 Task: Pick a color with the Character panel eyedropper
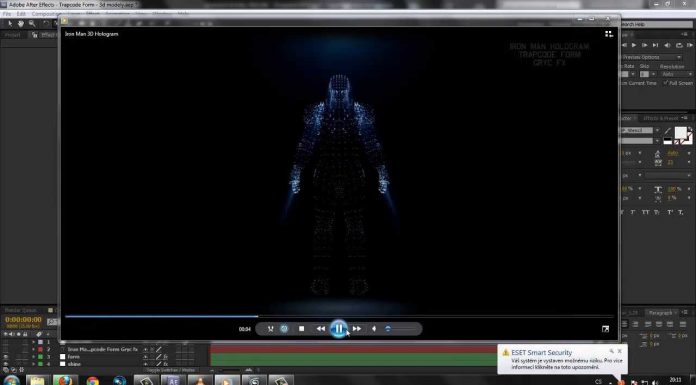[668, 131]
